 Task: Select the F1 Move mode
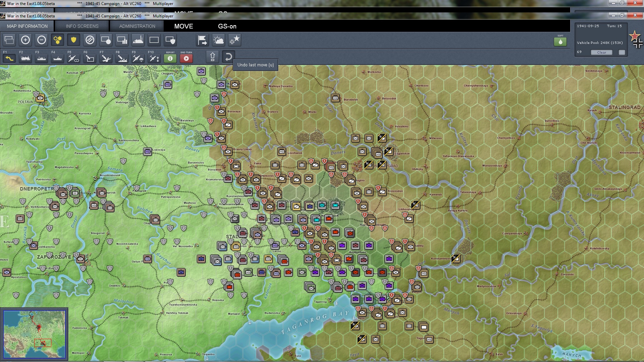pyautogui.click(x=9, y=58)
